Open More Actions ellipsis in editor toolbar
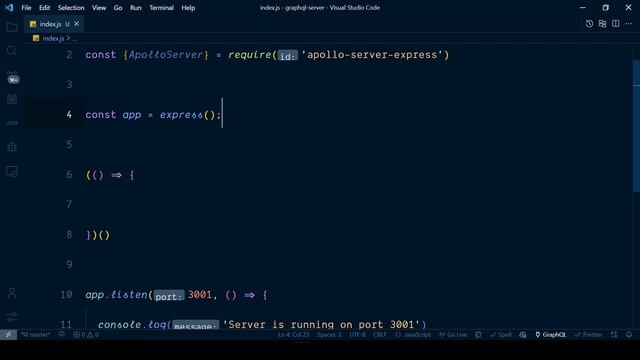This screenshot has height=360, width=640. point(629,24)
